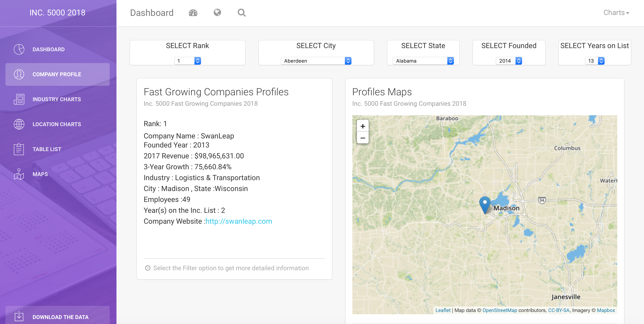Viewport: 644px width, 324px height.
Task: Click '3-Year Growth : 75,660.84%' text
Action: [187, 167]
